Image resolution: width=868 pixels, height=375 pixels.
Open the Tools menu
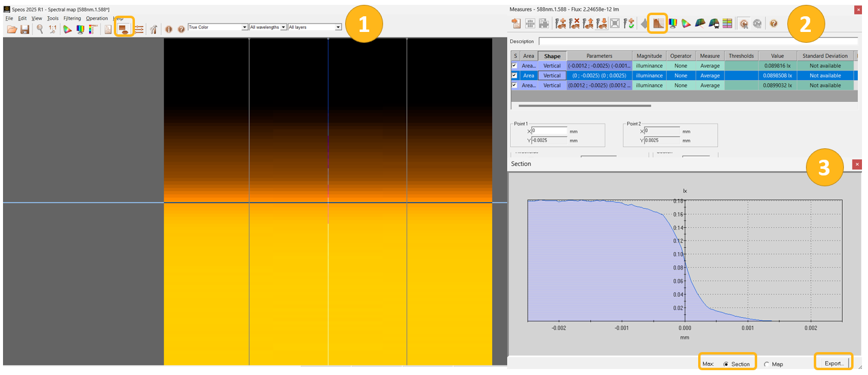coord(52,18)
